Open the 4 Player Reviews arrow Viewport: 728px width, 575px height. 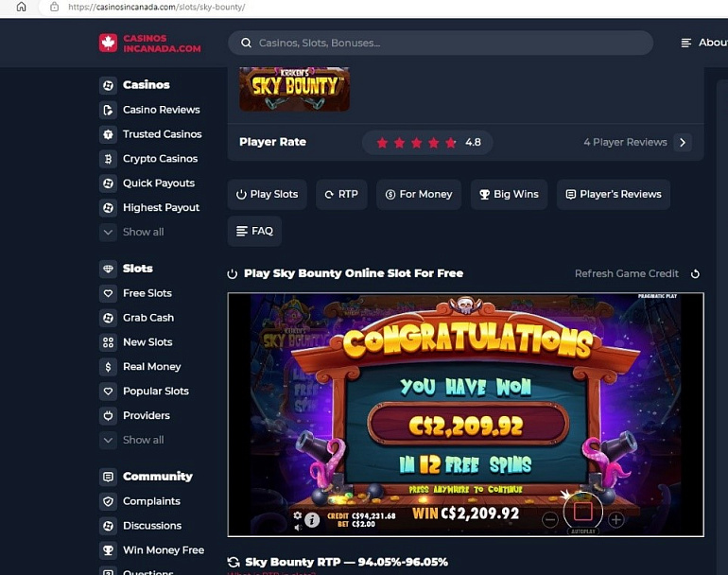683,142
